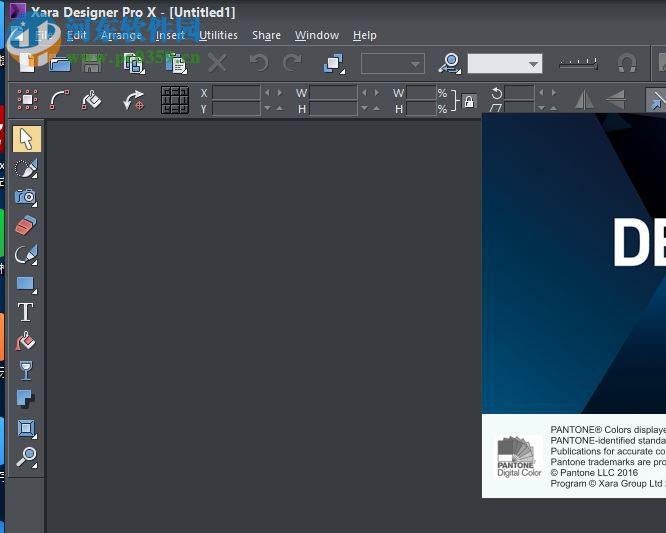The image size is (666, 533).
Task: Open the Window menu
Action: (x=317, y=35)
